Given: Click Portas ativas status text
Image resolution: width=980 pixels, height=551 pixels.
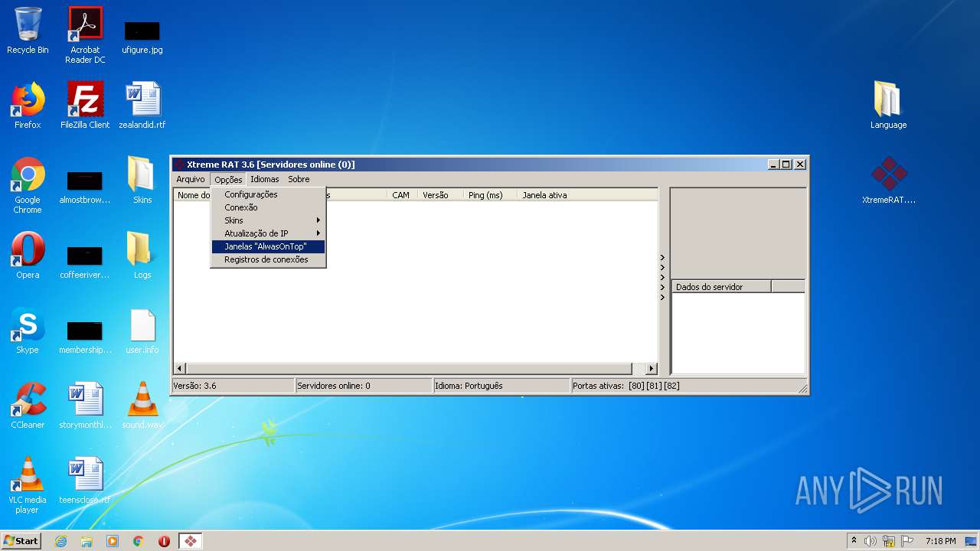Looking at the screenshot, I should click(626, 386).
